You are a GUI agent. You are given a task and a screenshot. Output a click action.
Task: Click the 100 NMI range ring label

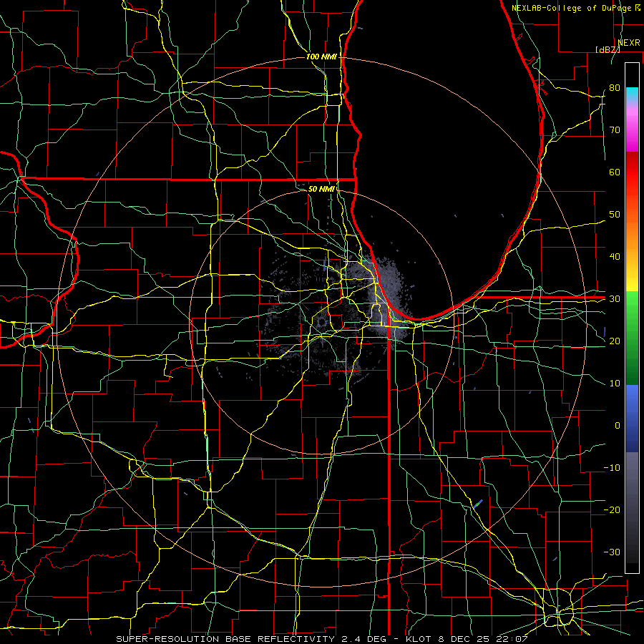point(321,57)
